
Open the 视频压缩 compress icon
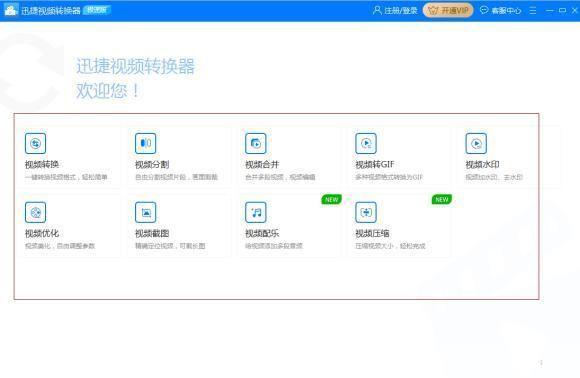366,212
